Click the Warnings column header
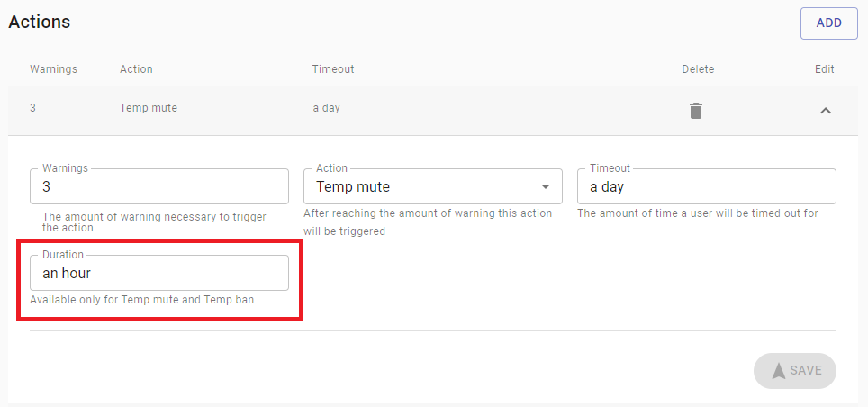 point(54,69)
